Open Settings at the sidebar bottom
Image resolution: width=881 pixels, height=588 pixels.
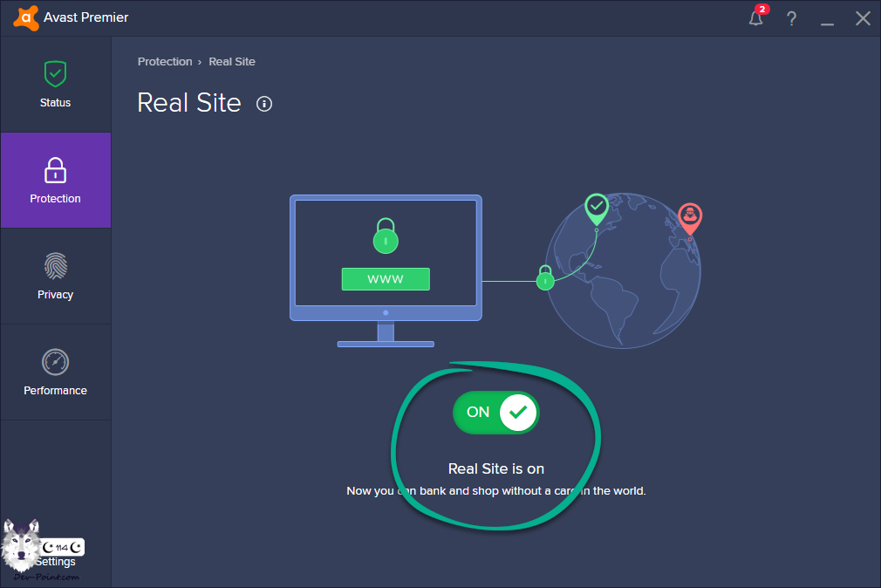click(55, 561)
